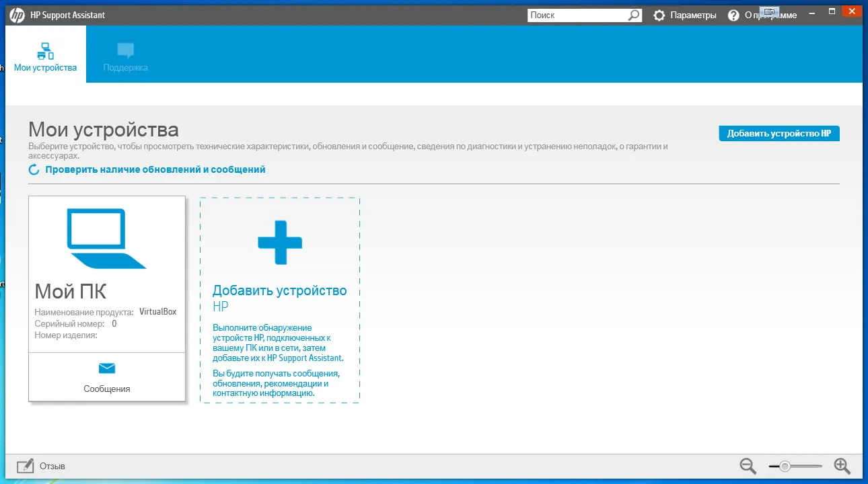Open the Поддержка tab
868x484 pixels.
coord(125,54)
